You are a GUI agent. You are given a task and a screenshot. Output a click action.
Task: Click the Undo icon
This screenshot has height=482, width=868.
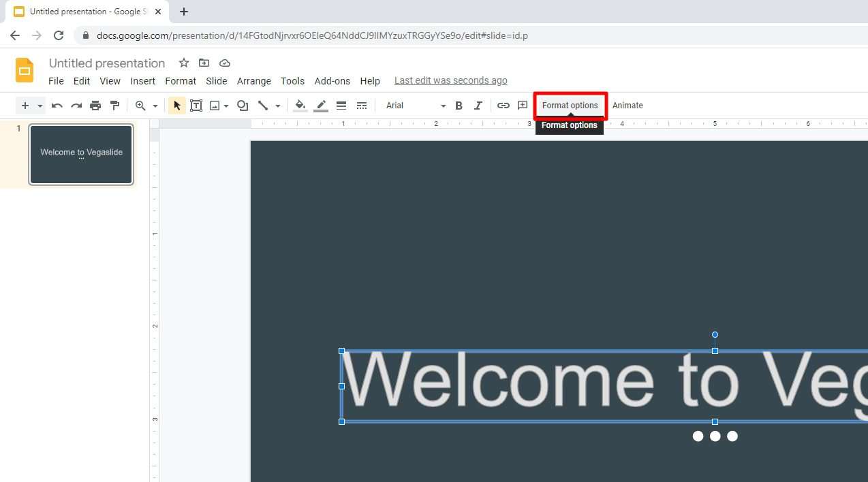(x=57, y=106)
